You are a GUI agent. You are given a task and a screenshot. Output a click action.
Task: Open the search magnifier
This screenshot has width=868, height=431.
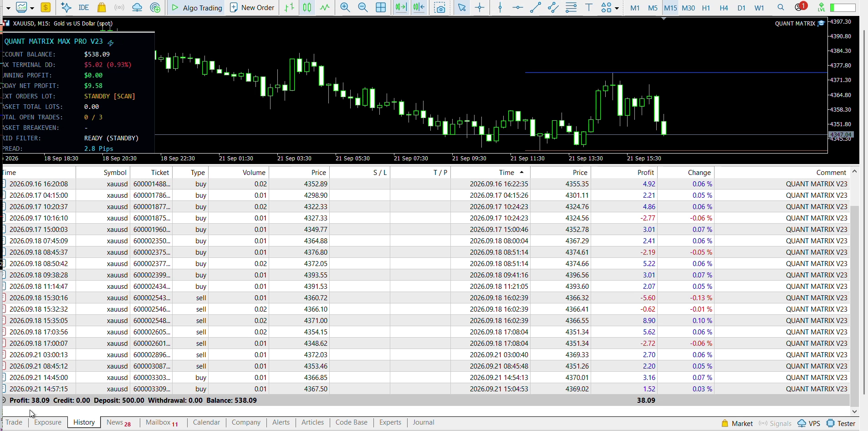click(x=781, y=7)
